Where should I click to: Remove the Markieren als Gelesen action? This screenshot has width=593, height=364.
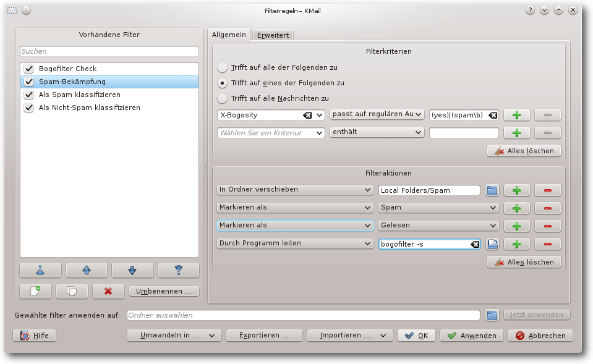coord(548,226)
